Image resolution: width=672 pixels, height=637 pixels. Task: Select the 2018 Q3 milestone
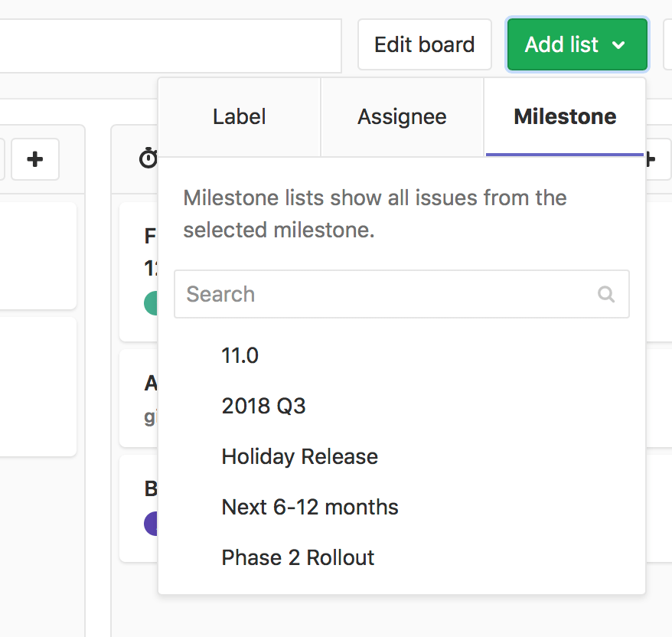coord(263,406)
